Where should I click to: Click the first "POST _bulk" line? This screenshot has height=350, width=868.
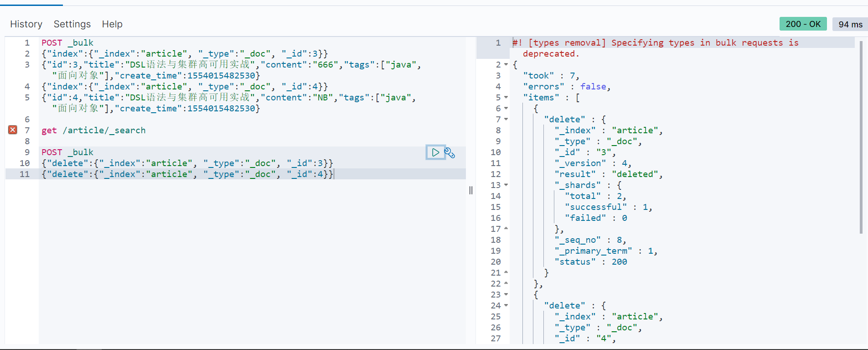coord(67,43)
